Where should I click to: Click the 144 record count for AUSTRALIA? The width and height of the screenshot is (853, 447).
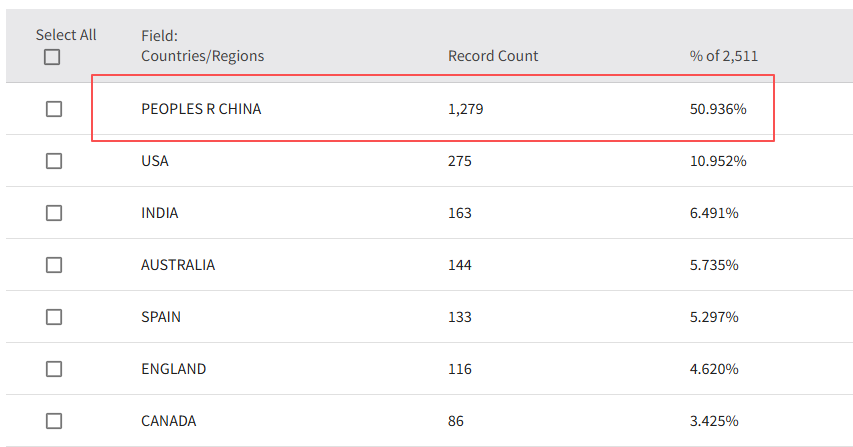tap(460, 265)
